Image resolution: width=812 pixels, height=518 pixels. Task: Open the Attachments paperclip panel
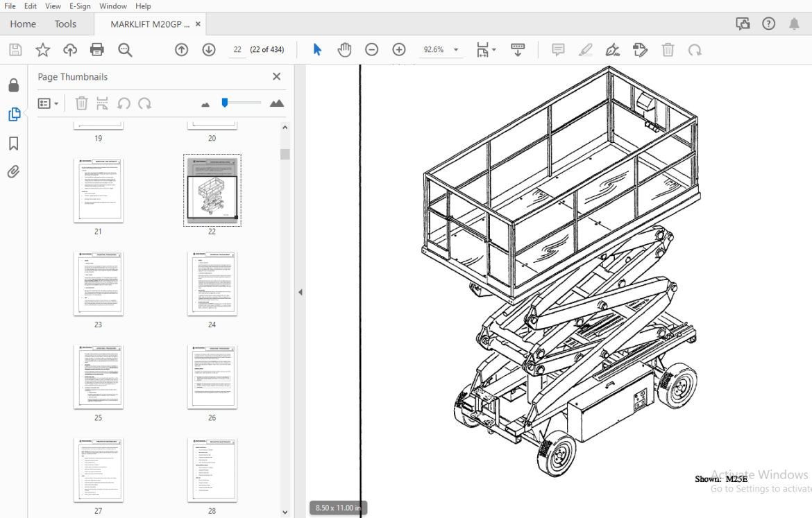click(x=13, y=172)
